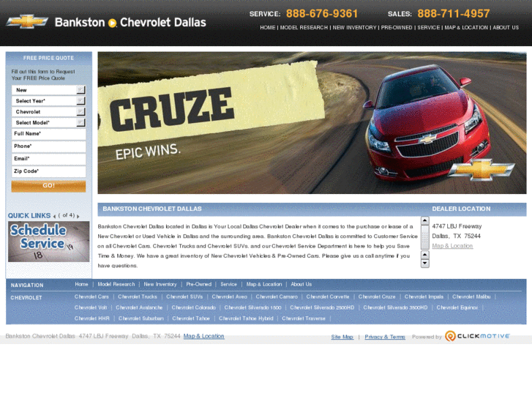The image size is (532, 399).
Task: Click footer Map & Location link
Action: click(203, 336)
